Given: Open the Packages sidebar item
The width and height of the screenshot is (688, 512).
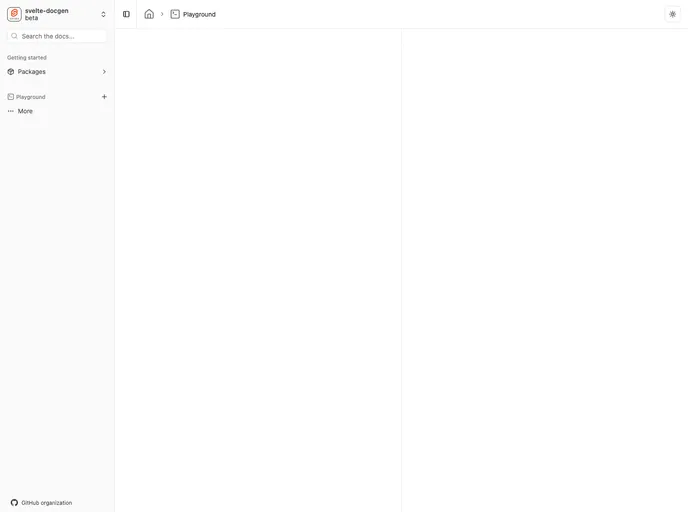Looking at the screenshot, I should [x=57, y=72].
